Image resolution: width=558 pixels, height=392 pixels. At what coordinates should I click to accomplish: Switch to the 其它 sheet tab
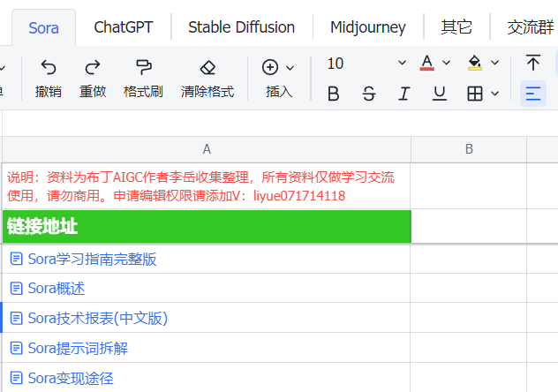(x=456, y=27)
